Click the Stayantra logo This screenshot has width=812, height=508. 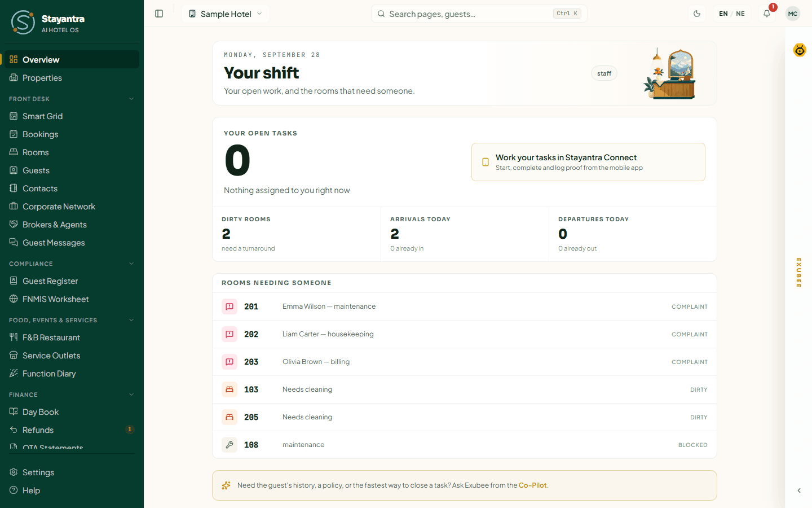tap(23, 23)
